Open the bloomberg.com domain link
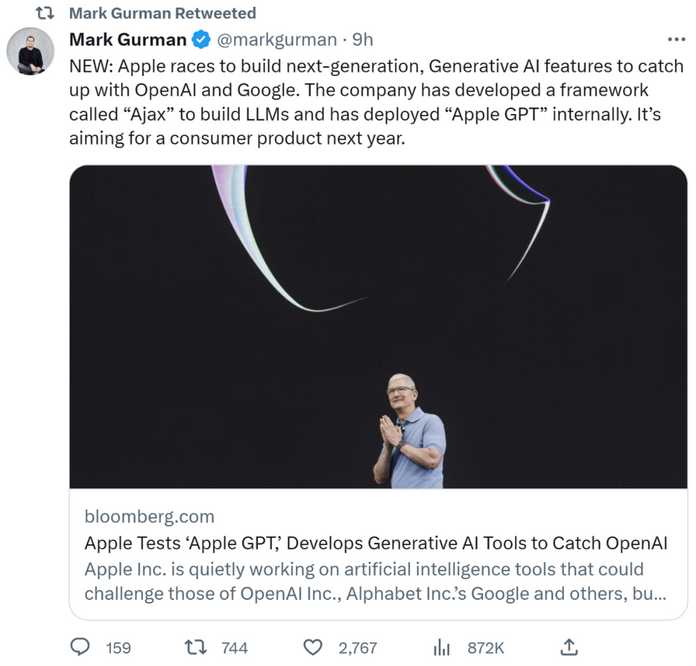Image resolution: width=696 pixels, height=666 pixels. coord(150,516)
